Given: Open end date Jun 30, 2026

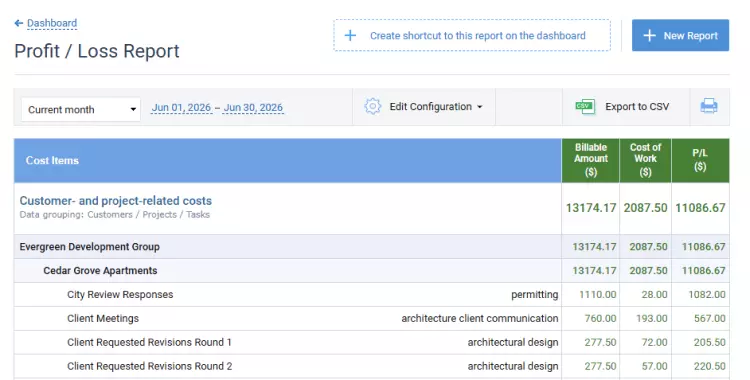Looking at the screenshot, I should point(253,108).
